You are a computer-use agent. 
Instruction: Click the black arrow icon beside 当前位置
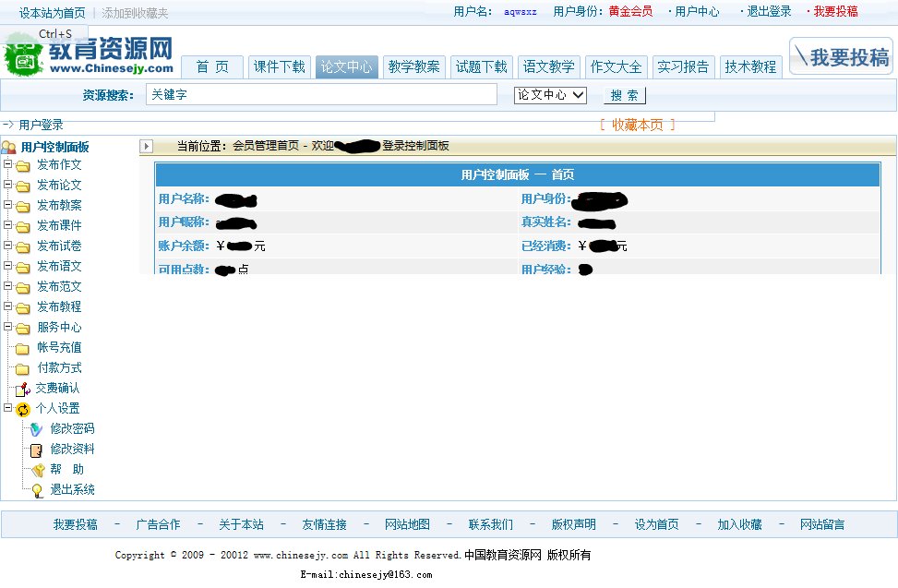pos(147,145)
